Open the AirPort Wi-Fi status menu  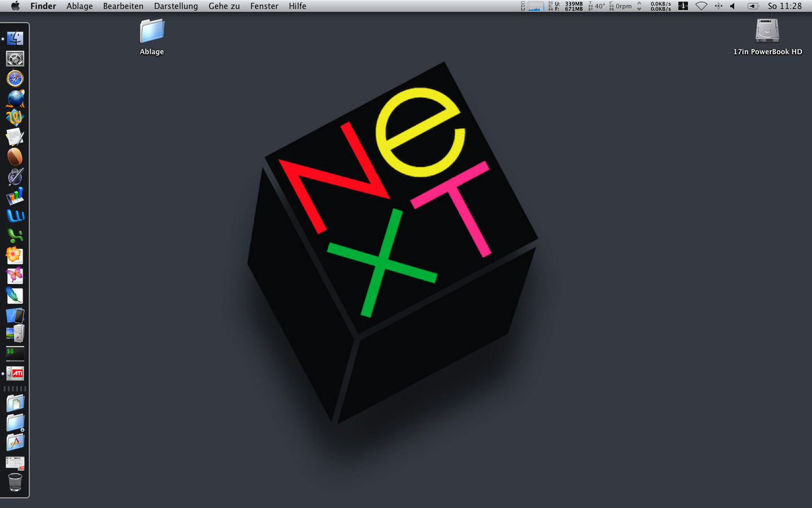tap(701, 6)
